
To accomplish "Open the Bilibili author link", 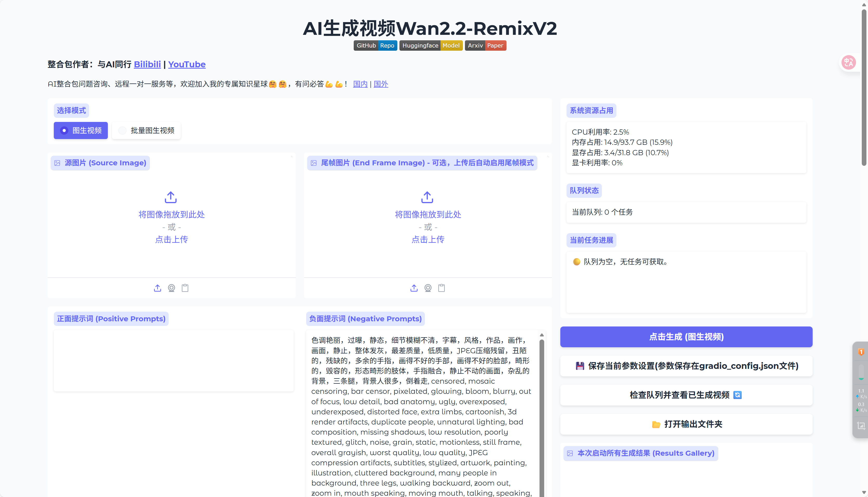I will [x=147, y=64].
